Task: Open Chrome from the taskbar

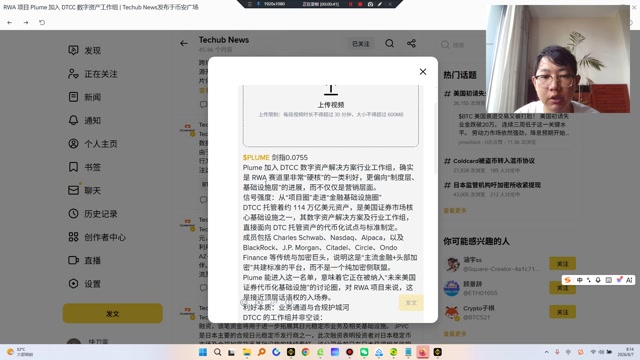Action: click(305, 352)
